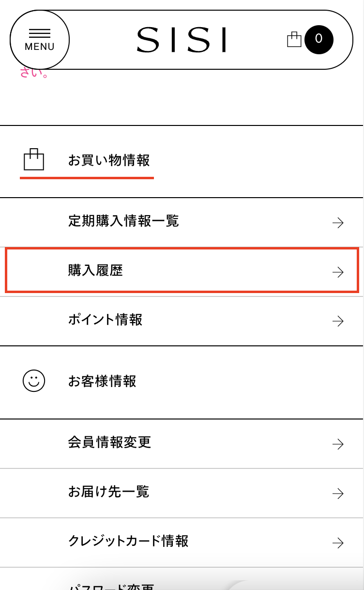364x590 pixels.
Task: Click the arrow next to 定期購入情報一覧
Action: pos(338,222)
